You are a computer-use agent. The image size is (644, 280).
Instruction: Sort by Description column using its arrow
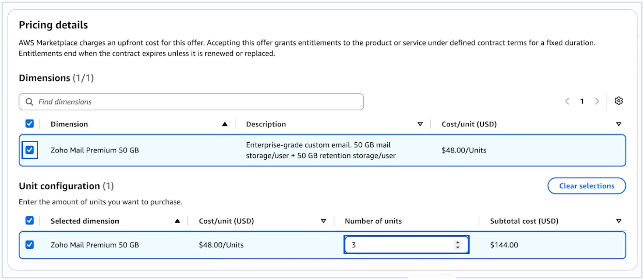pyautogui.click(x=420, y=124)
